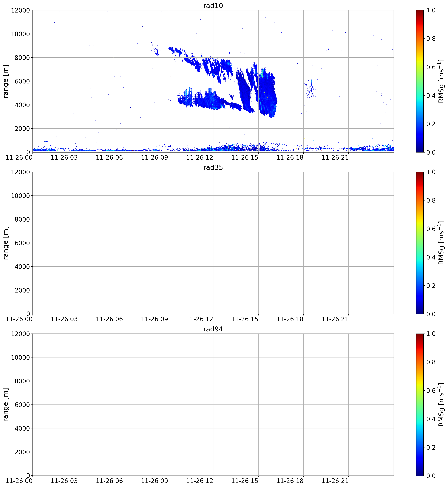Click '11-26 06' tick under rad35 plot
This screenshot has width=448, height=487.
[109, 319]
